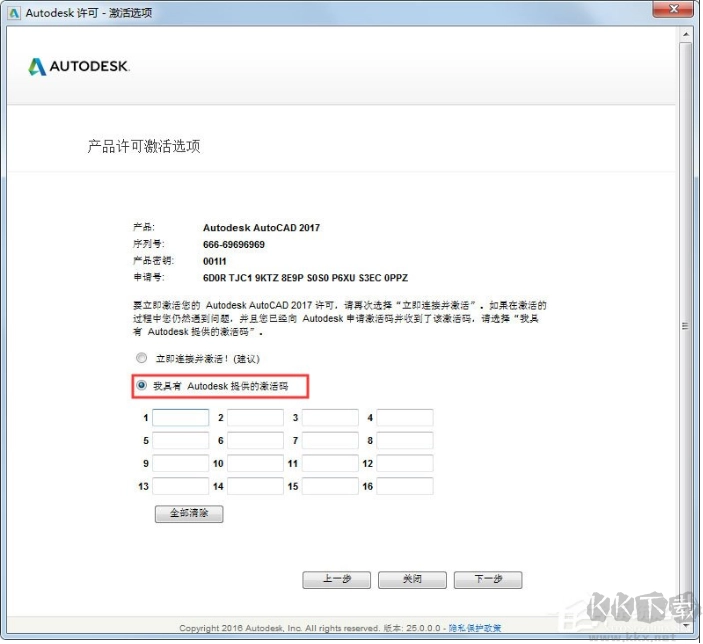Proceed with the 下一步 button
Image resolution: width=703 pixels, height=644 pixels.
[487, 580]
